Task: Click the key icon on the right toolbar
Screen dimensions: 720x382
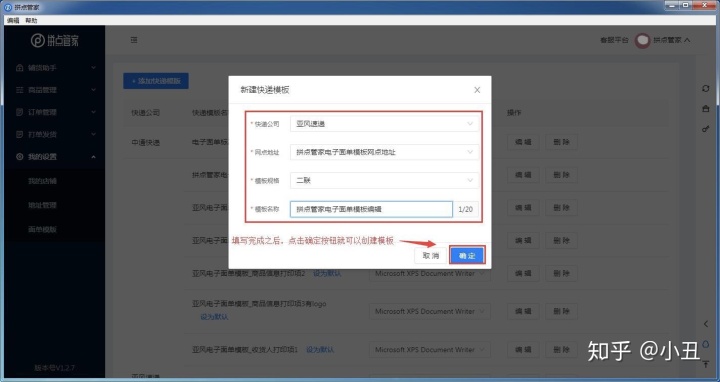Action: (706, 129)
